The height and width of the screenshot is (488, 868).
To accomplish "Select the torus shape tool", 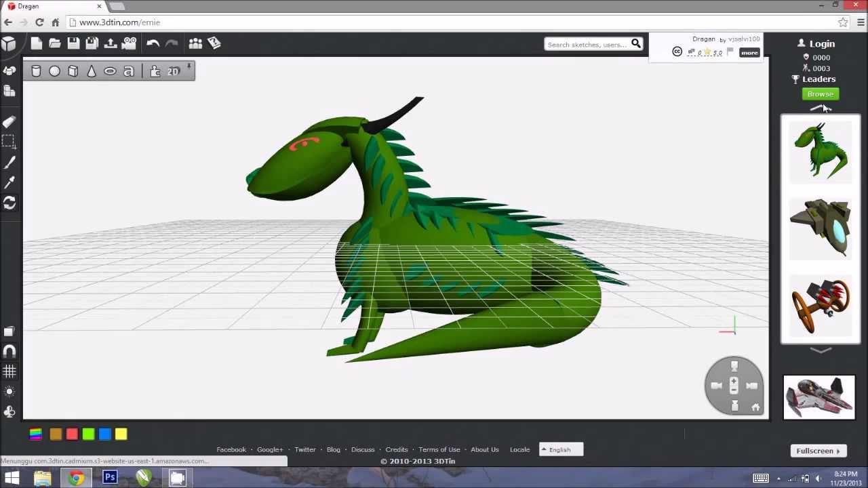I will point(110,71).
